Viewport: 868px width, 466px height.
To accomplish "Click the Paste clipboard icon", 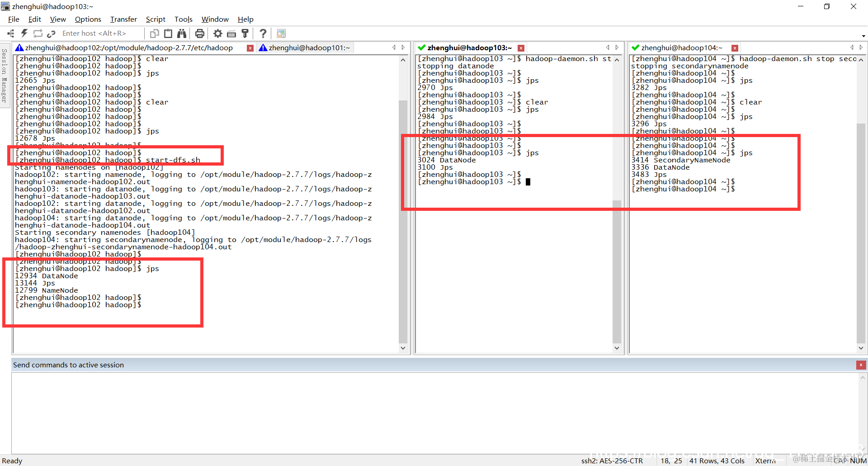I will (x=168, y=33).
